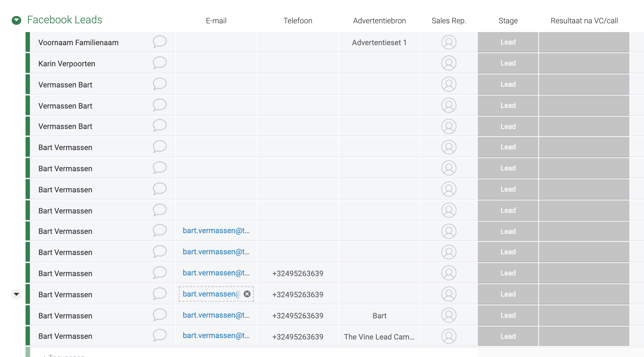
Task: Click the E-mail column header
Action: (216, 21)
